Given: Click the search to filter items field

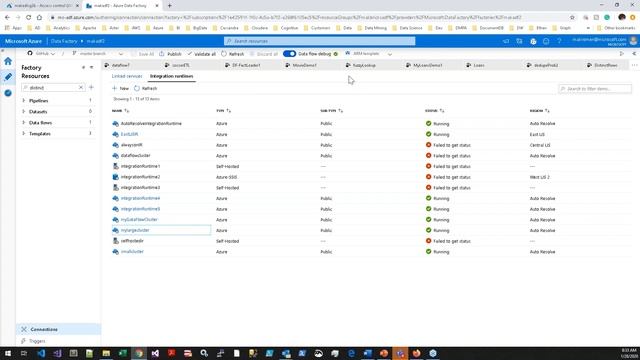Looking at the screenshot, I should 595,89.
